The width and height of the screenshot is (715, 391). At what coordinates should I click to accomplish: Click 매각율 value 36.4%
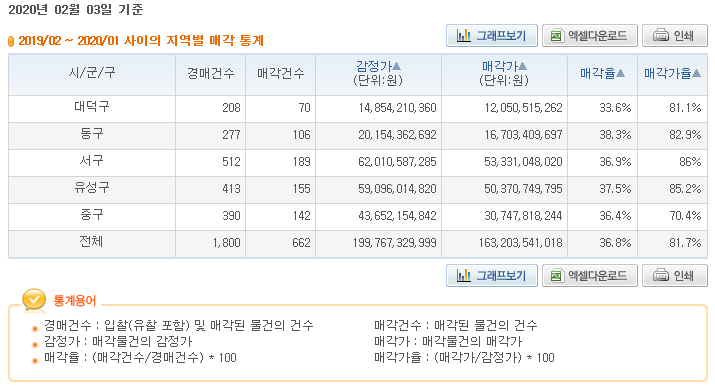[615, 215]
